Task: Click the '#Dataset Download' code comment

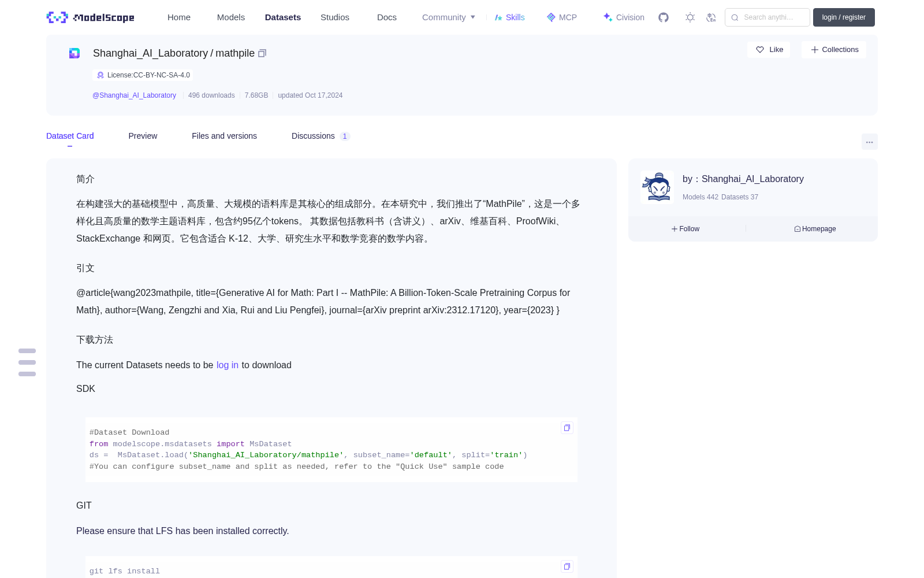Action: tap(129, 432)
